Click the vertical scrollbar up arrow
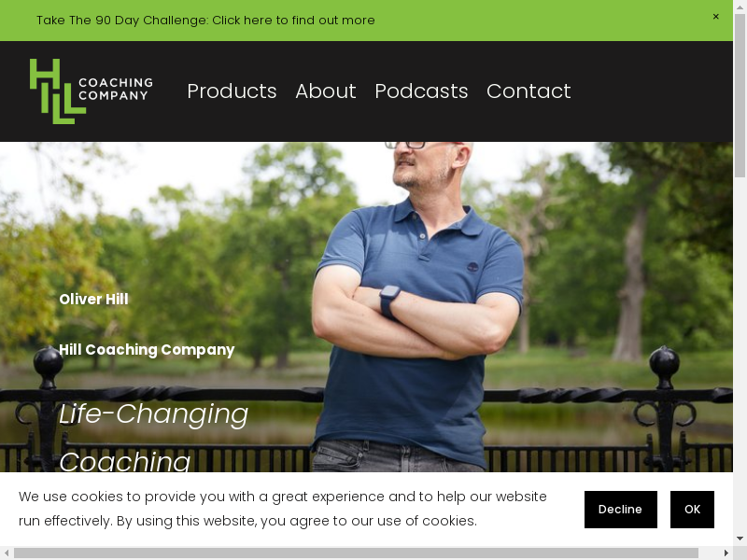 point(740,6)
